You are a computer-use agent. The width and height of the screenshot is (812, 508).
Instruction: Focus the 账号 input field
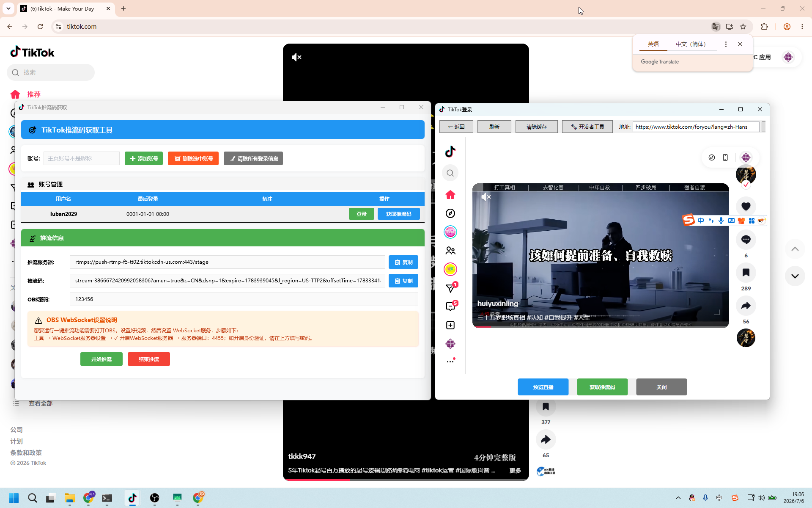point(82,158)
